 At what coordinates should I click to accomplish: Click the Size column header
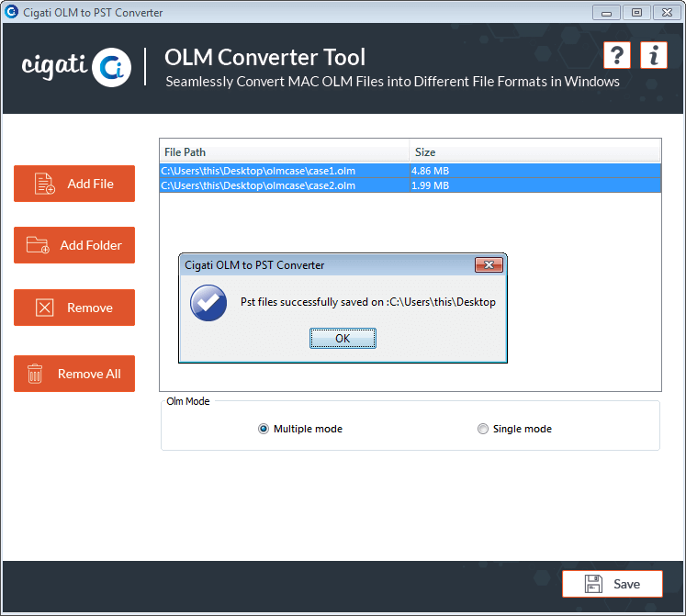535,151
